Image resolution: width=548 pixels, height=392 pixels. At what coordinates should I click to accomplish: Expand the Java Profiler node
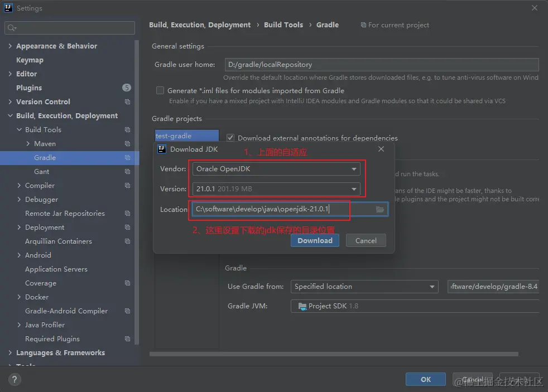(x=19, y=325)
